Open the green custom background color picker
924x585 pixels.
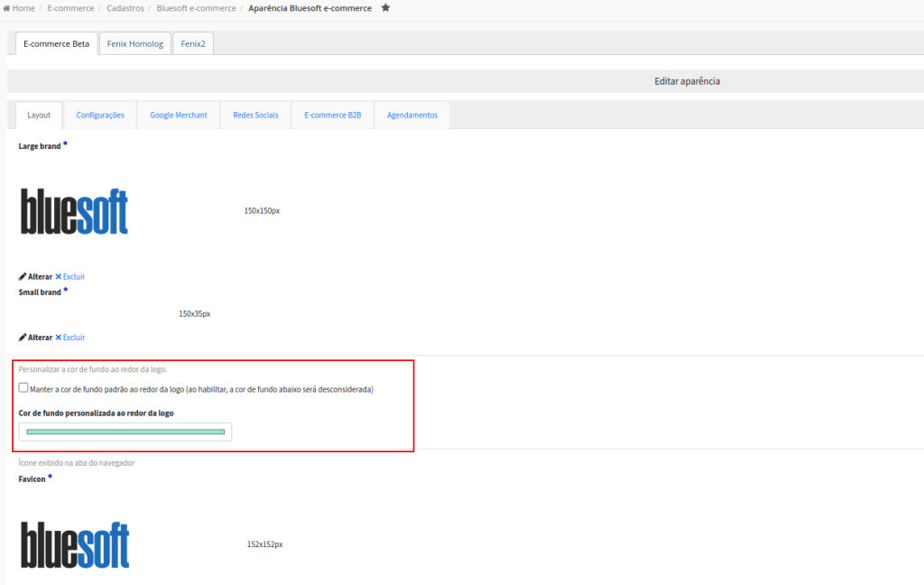[x=125, y=432]
